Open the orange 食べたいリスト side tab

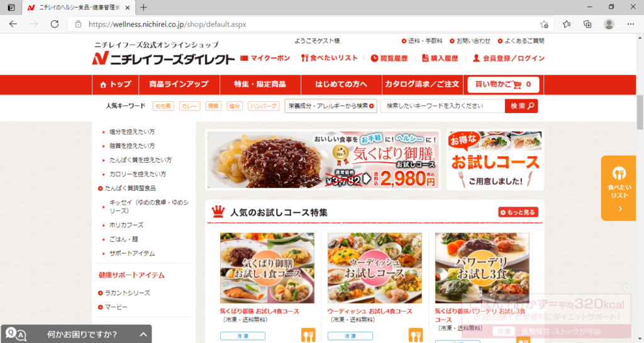(x=619, y=188)
